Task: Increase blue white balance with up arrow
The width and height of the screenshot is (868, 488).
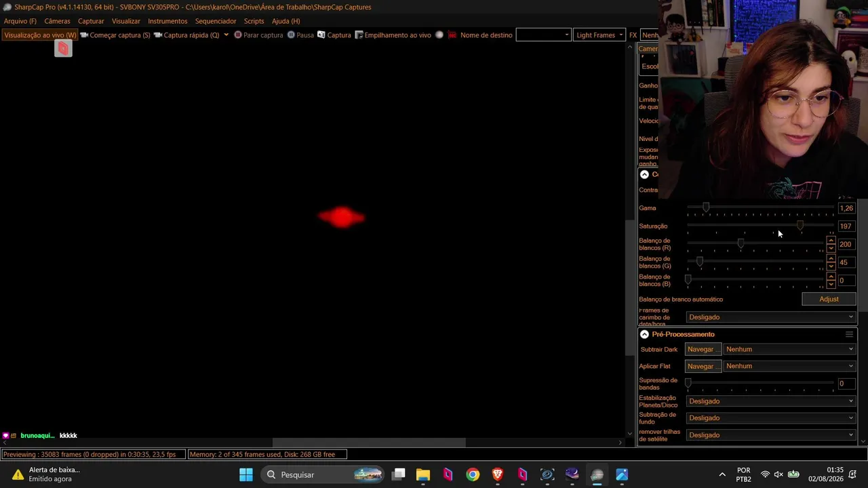Action: (831, 277)
